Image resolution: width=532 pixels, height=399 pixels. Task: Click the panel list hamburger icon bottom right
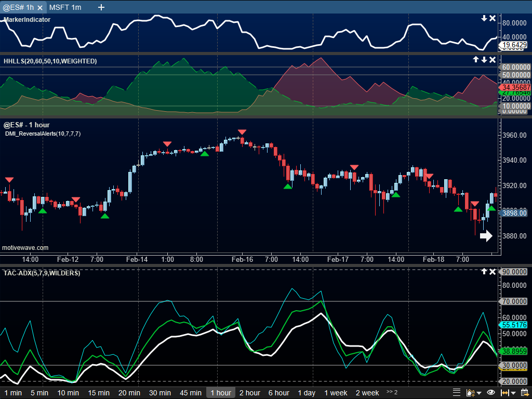coord(457,392)
